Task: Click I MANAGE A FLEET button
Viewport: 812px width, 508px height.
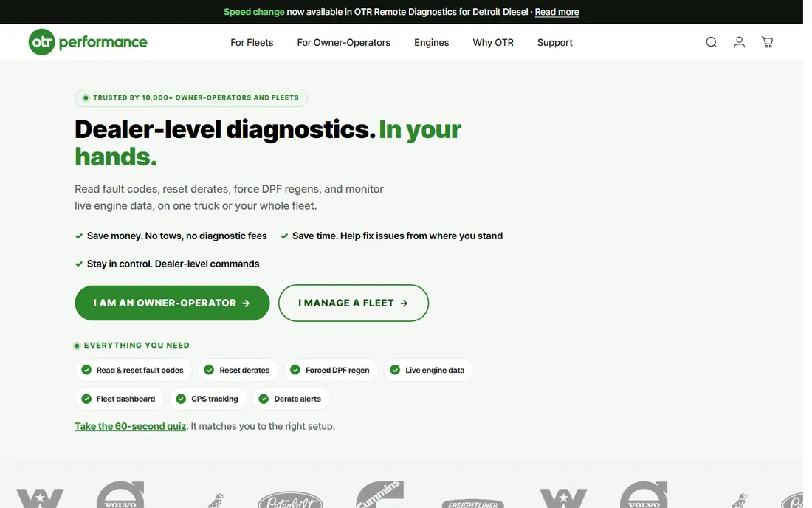Action: tap(353, 303)
